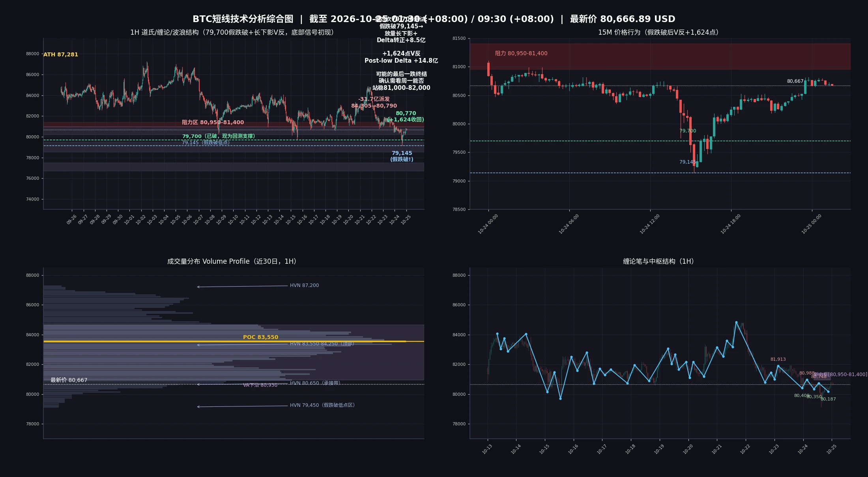Click the -31.7亿派发 label

pos(374,99)
